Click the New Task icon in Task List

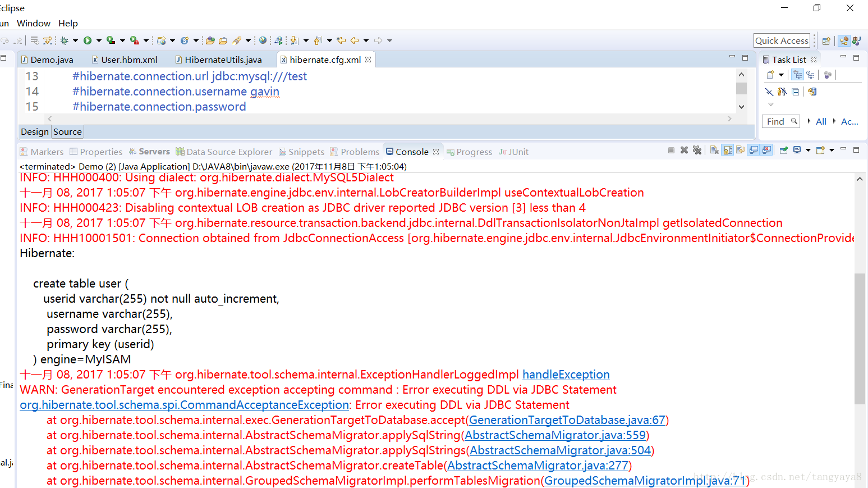pyautogui.click(x=770, y=75)
